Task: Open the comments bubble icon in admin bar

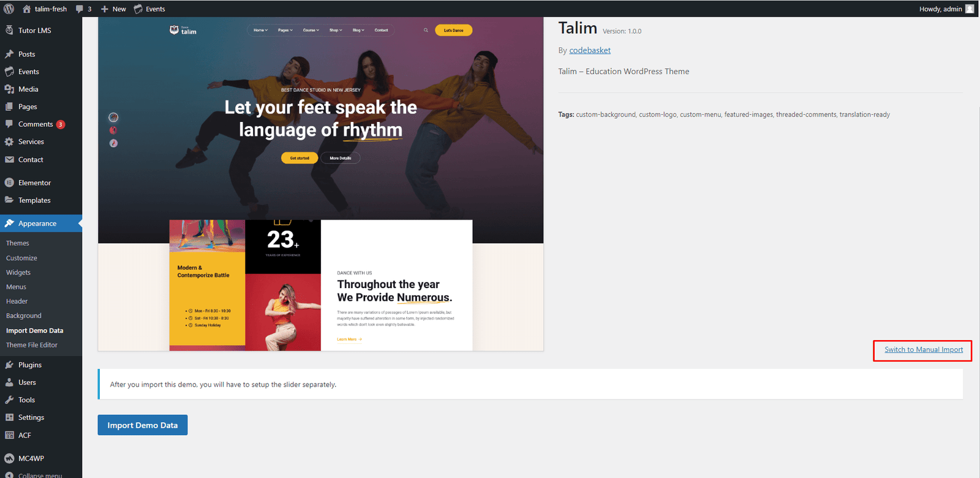Action: (x=80, y=9)
